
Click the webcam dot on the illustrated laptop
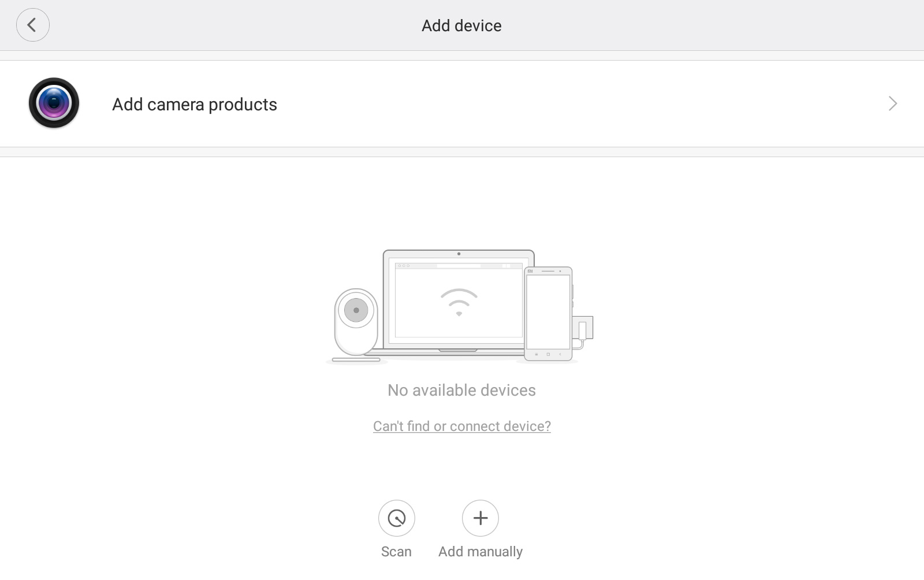(459, 254)
